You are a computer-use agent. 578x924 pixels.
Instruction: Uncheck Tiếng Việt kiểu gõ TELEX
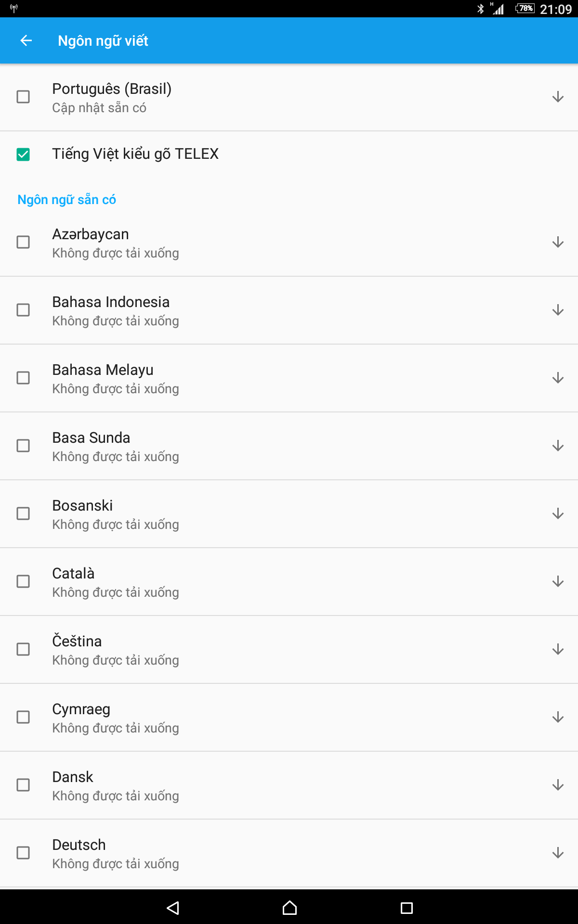click(23, 154)
